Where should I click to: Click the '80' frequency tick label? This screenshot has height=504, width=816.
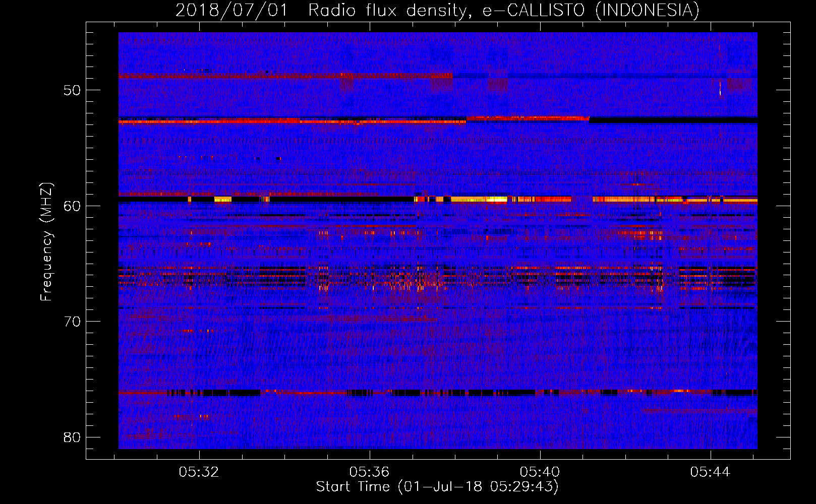pyautogui.click(x=72, y=437)
